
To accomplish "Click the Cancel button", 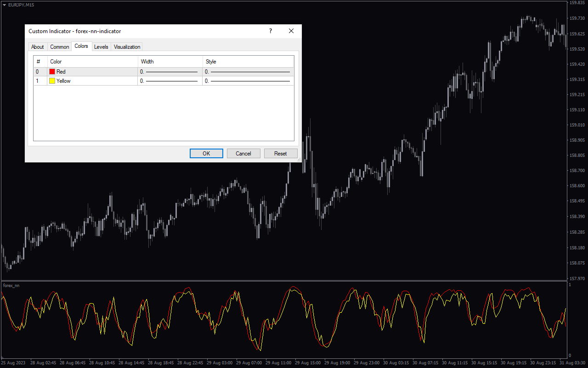I will click(243, 154).
